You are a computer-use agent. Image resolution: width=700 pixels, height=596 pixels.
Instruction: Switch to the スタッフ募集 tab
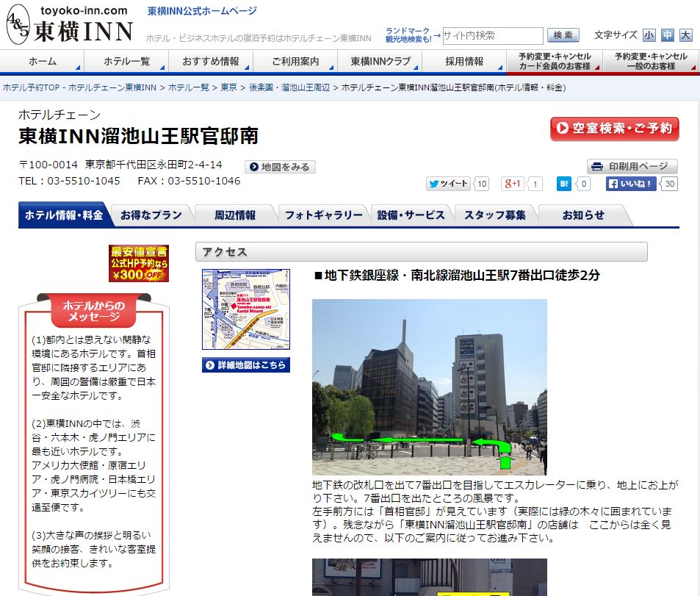point(495,215)
